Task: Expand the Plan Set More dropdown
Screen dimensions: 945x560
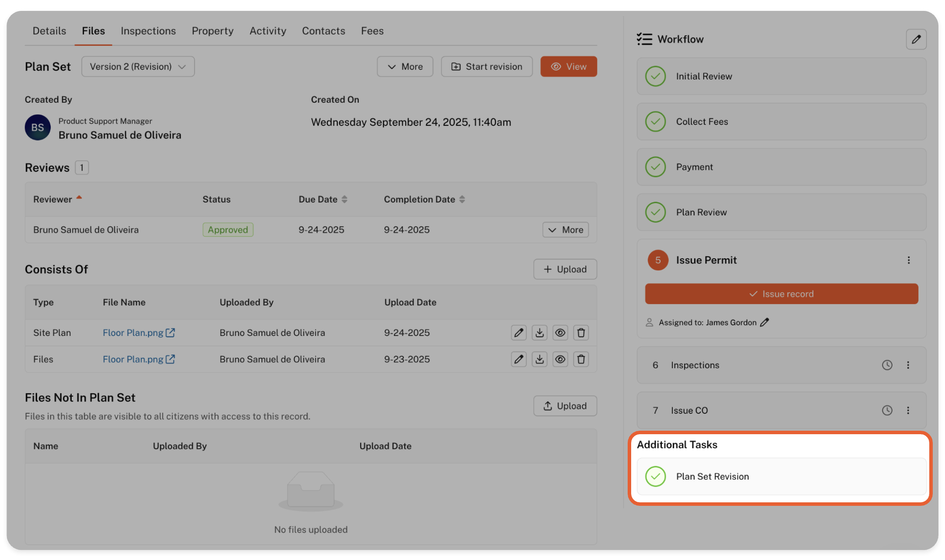Action: [405, 67]
